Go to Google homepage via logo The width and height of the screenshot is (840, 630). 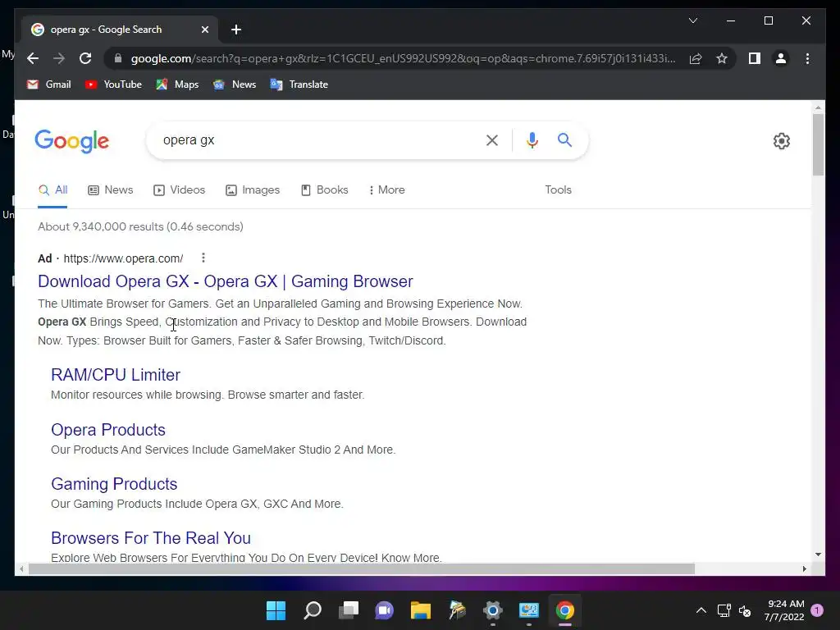72,141
